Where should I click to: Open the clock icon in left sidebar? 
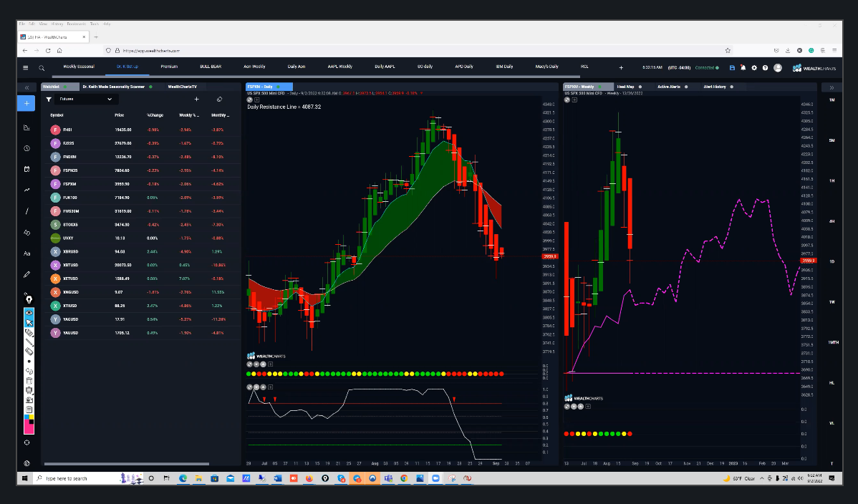(26, 148)
